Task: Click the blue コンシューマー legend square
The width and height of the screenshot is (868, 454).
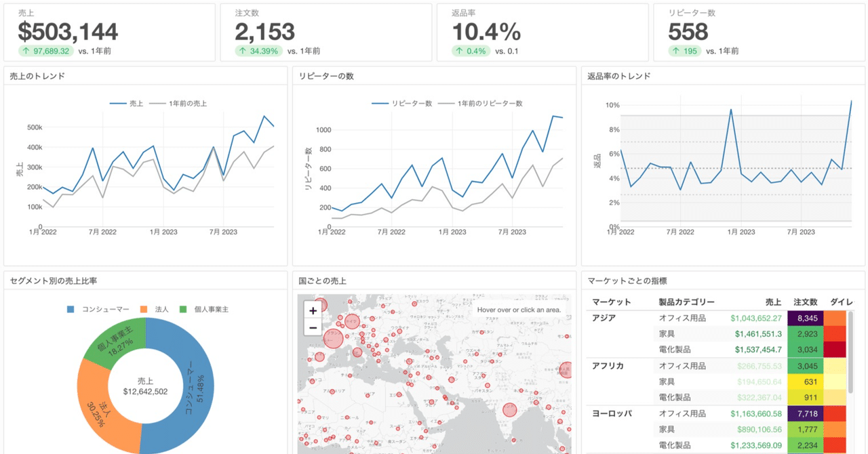Action: [71, 310]
